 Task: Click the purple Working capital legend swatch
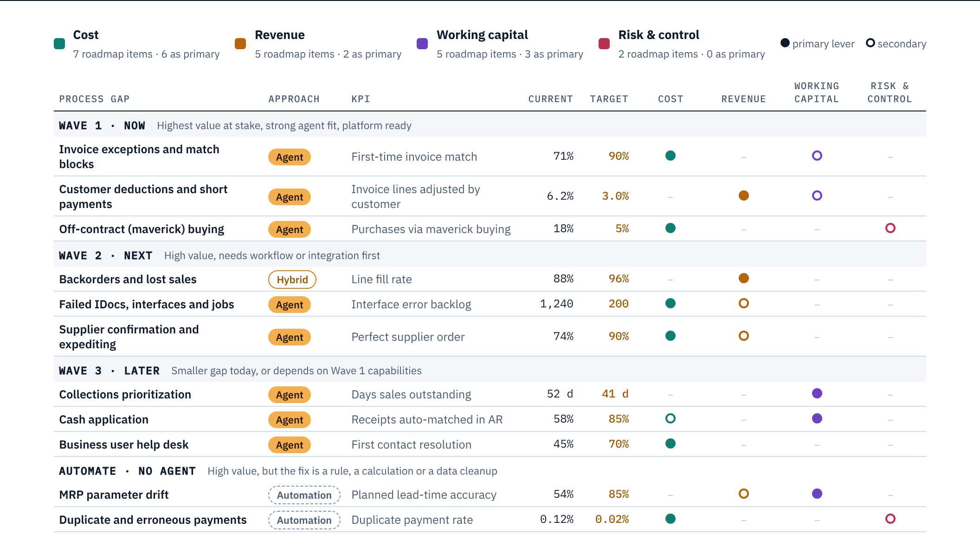coord(422,44)
